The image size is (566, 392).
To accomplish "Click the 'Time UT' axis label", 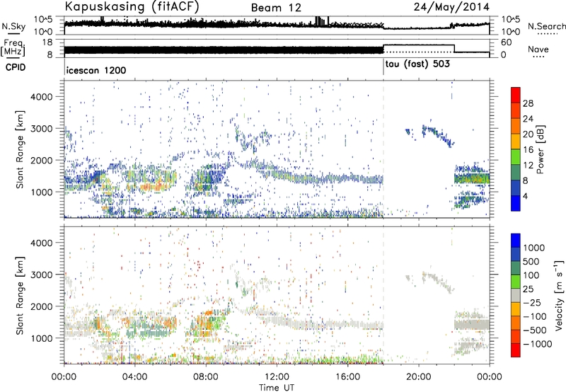I will point(277,388).
